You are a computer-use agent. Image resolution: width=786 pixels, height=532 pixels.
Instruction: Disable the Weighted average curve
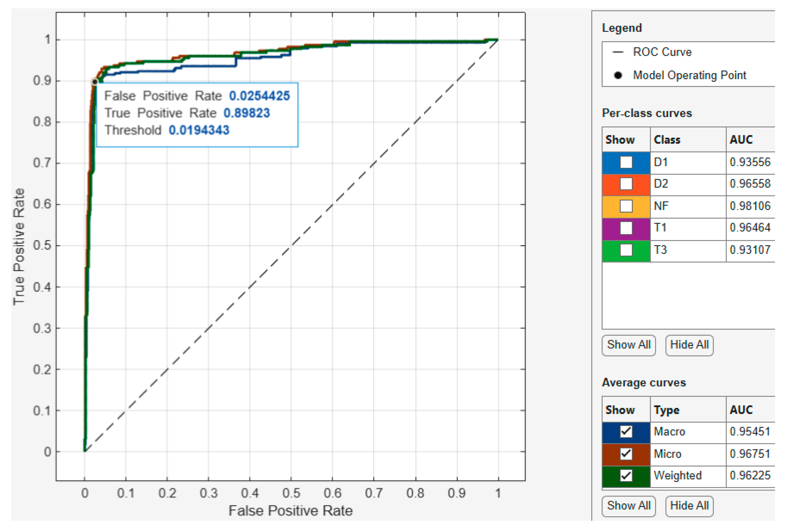626,476
